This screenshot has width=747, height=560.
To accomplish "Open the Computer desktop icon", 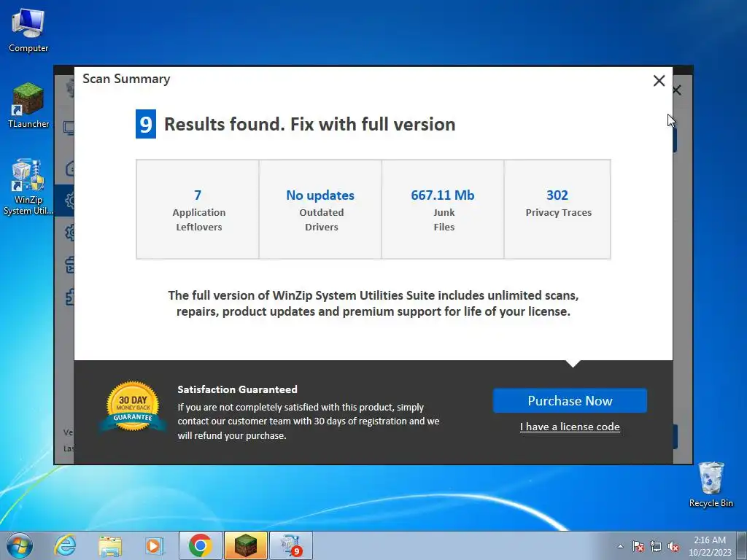I will (28, 31).
